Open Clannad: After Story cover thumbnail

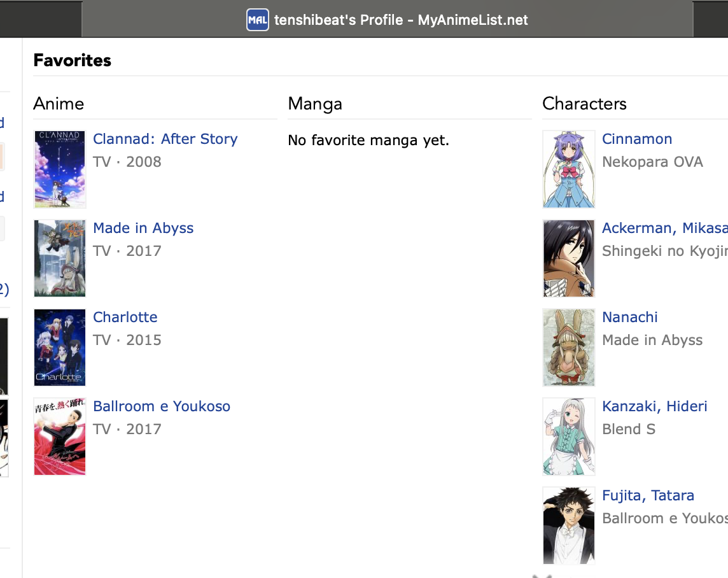click(x=60, y=169)
